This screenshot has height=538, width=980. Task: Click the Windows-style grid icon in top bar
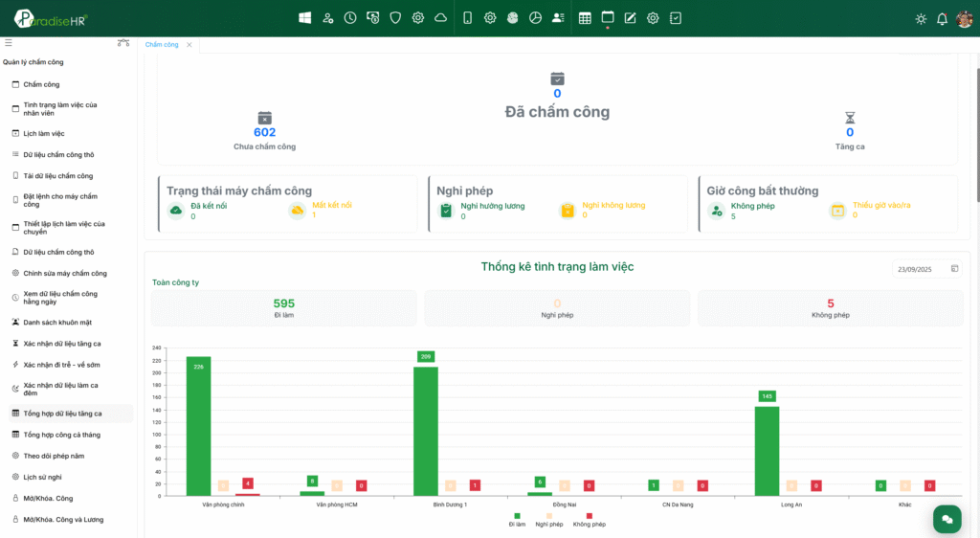[305, 18]
